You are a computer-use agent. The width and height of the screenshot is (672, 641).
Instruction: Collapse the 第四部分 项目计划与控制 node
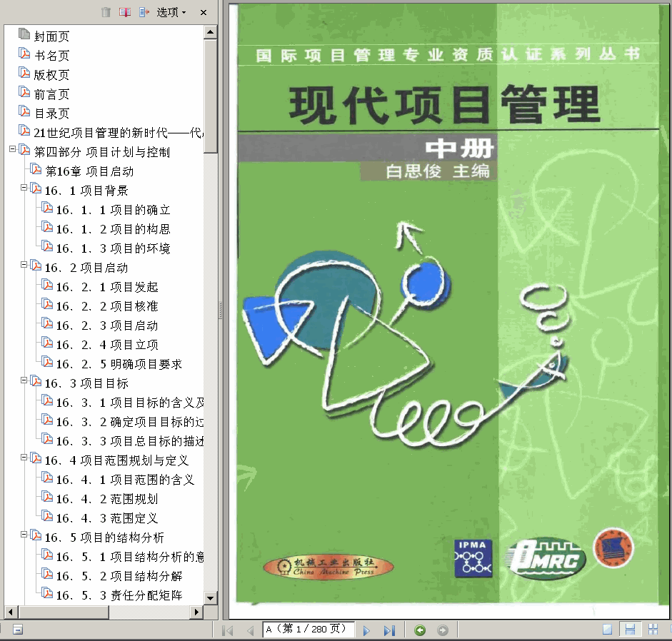tap(12, 149)
